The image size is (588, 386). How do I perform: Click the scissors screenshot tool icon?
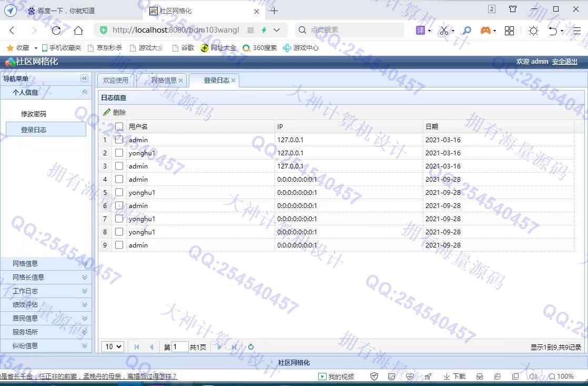point(444,31)
